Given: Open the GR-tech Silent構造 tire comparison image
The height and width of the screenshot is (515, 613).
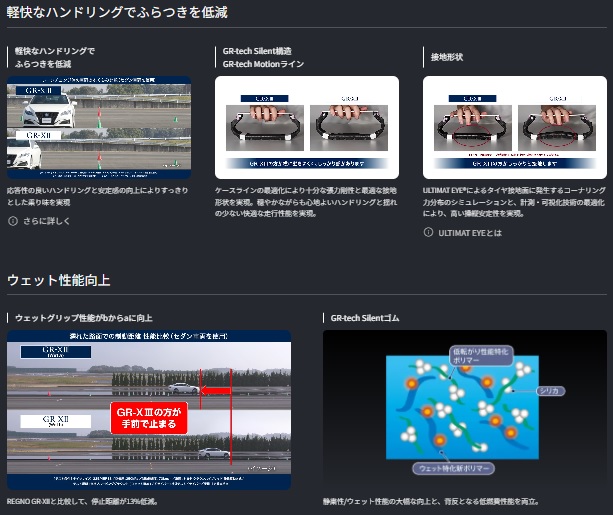Looking at the screenshot, I should click(x=307, y=127).
